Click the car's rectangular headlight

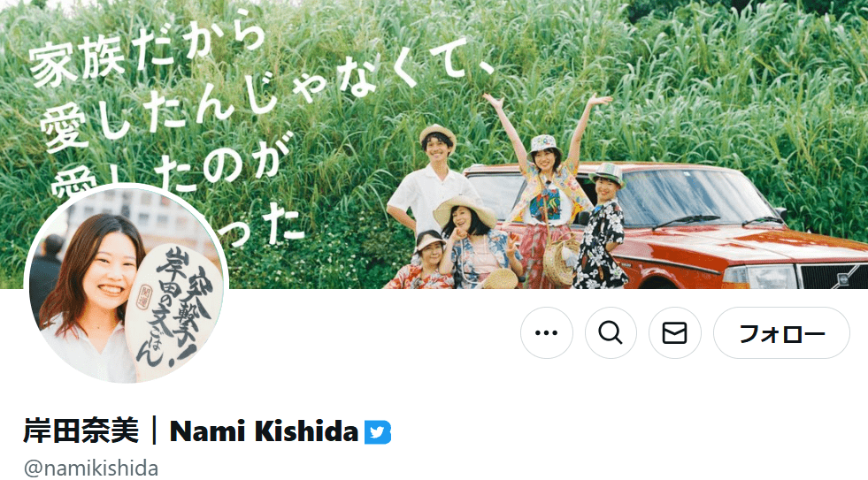[x=761, y=277]
